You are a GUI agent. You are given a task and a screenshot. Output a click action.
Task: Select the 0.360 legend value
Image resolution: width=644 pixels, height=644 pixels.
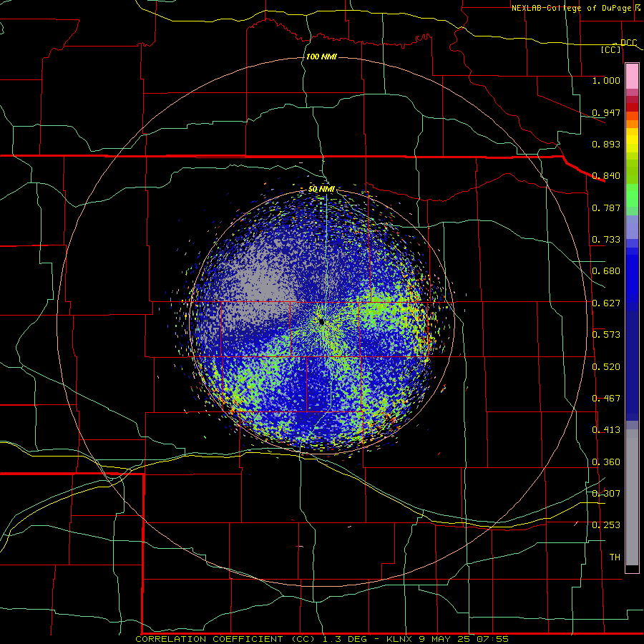(x=606, y=462)
